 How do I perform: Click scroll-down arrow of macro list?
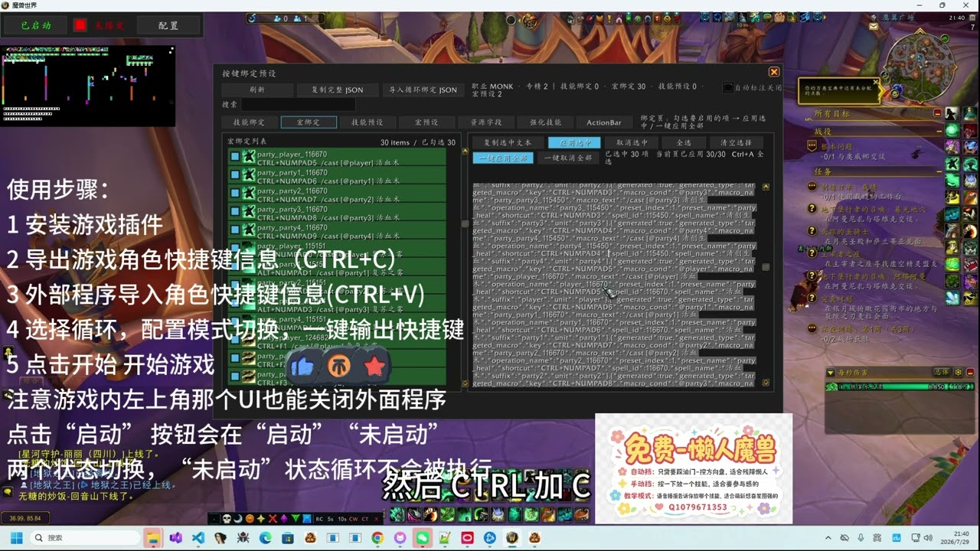coord(464,385)
